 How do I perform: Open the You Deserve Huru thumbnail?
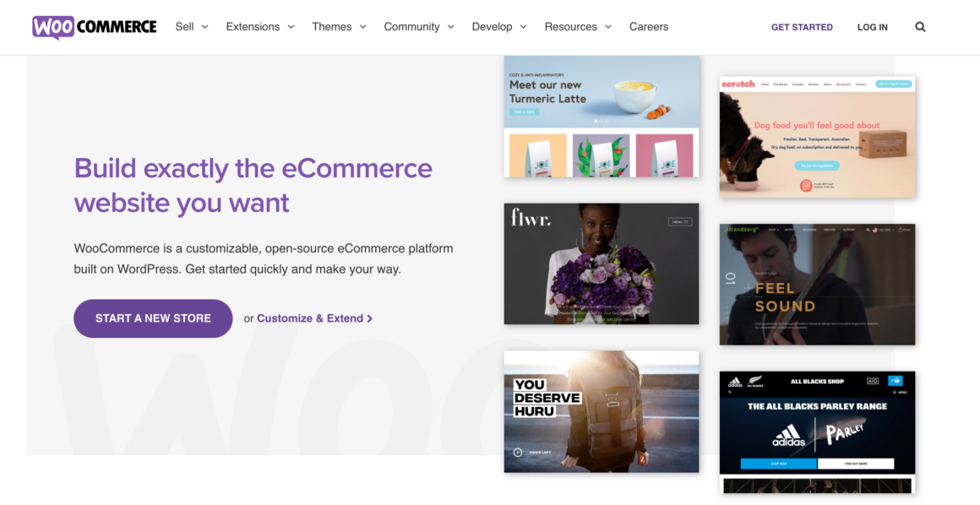[x=602, y=411]
